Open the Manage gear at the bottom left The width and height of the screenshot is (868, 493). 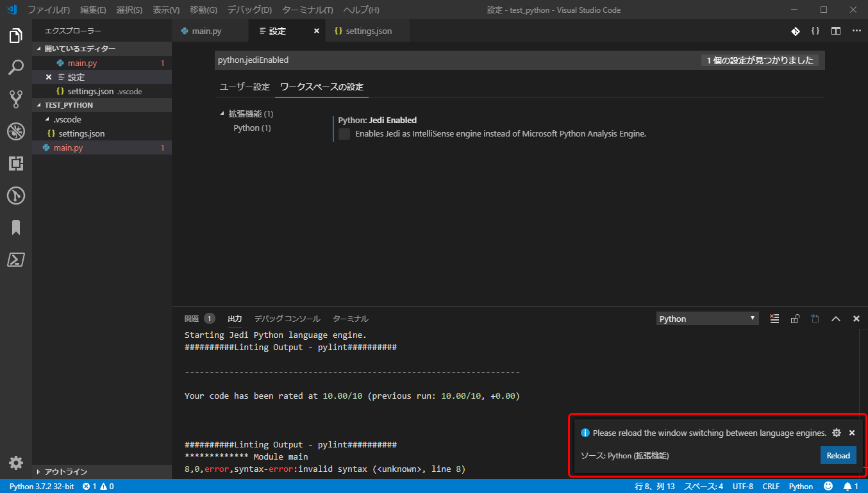tap(15, 462)
